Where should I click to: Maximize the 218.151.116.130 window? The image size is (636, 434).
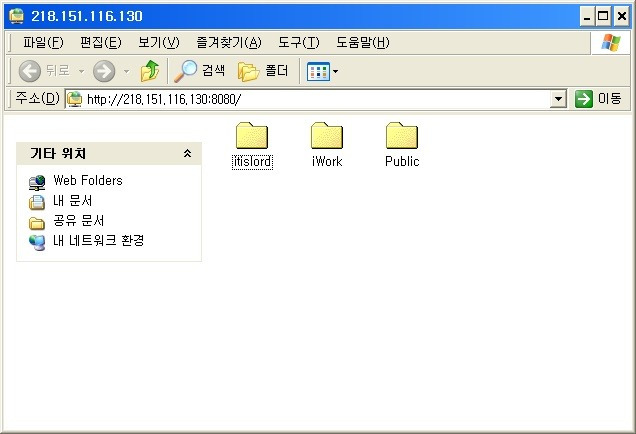pos(604,17)
